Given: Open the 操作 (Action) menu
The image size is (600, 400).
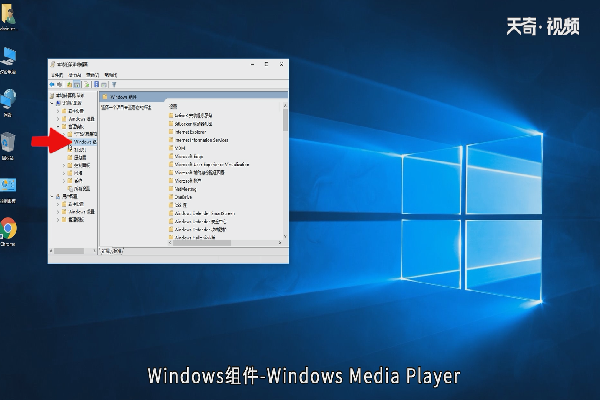Looking at the screenshot, I should coord(75,75).
